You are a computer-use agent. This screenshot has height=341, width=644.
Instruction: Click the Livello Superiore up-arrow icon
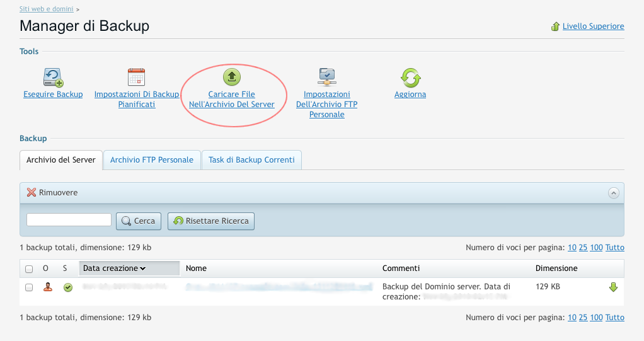[555, 26]
